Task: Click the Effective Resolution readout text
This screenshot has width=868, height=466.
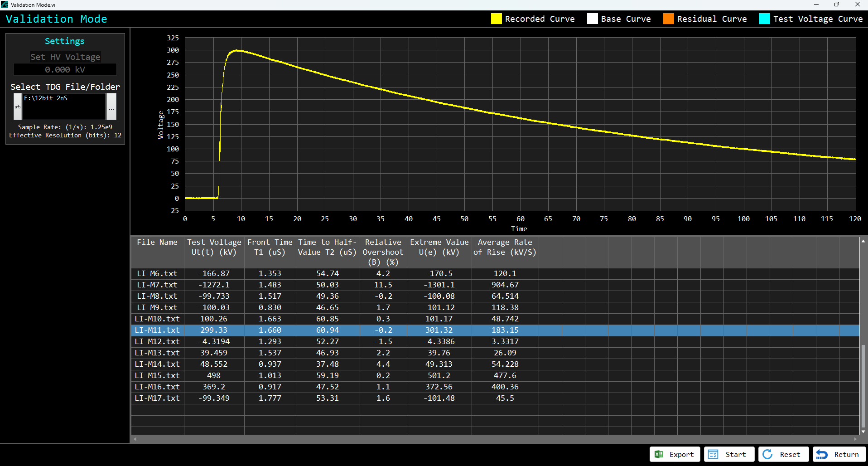Action: [x=65, y=135]
